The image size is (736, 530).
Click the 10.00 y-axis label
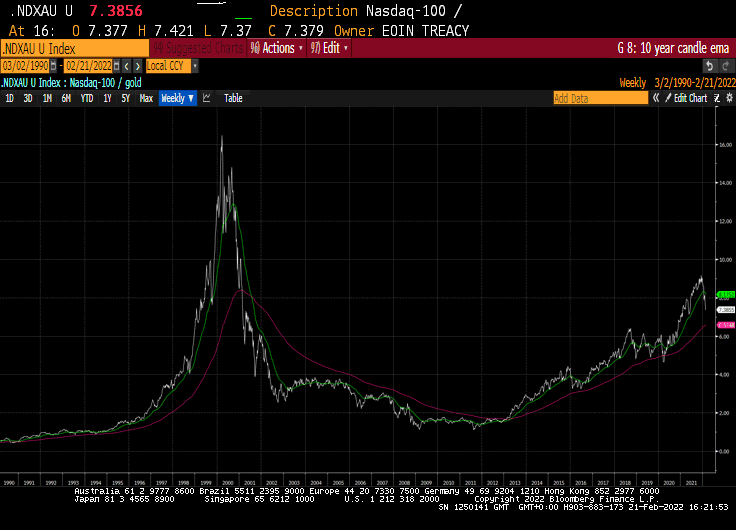725,260
